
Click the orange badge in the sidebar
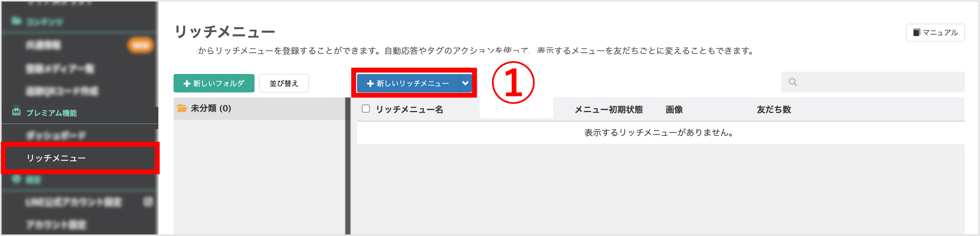(140, 45)
